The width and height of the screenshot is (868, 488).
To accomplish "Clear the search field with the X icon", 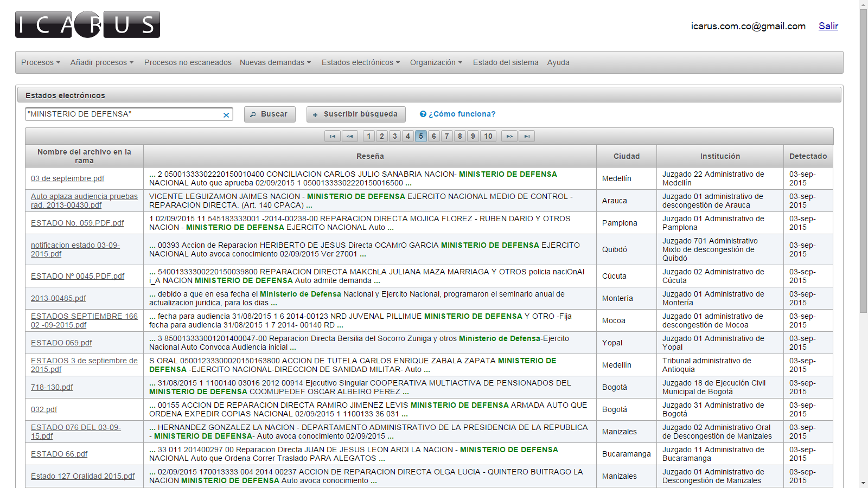I will [x=226, y=115].
